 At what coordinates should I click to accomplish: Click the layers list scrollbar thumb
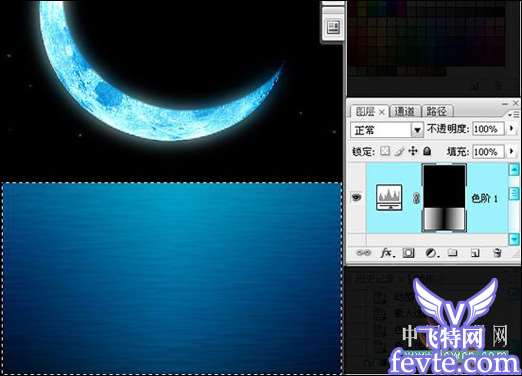tap(514, 193)
